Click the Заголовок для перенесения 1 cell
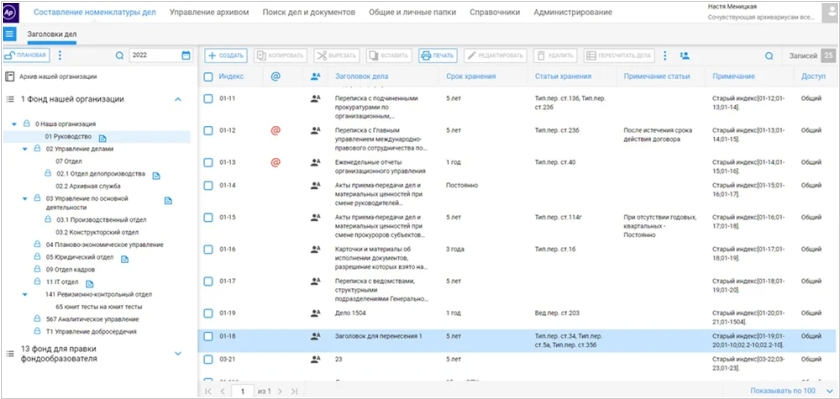 [x=379, y=336]
